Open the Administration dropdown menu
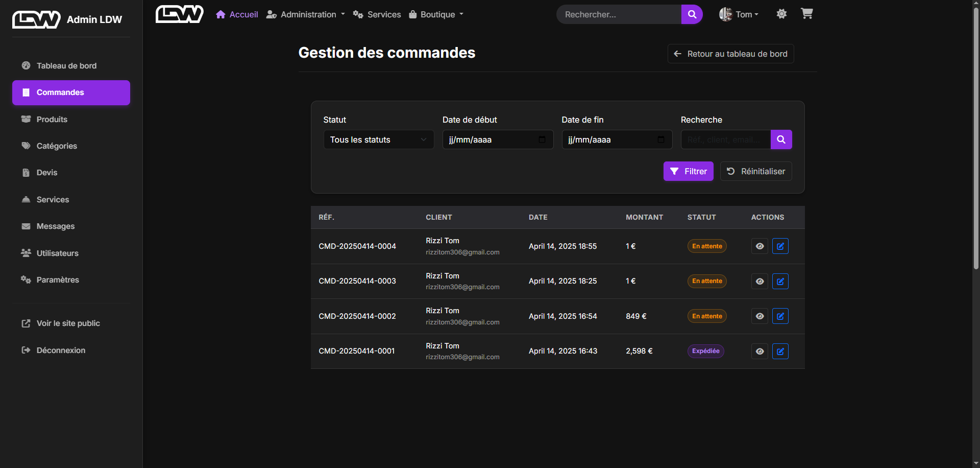The height and width of the screenshot is (468, 980). tap(306, 14)
